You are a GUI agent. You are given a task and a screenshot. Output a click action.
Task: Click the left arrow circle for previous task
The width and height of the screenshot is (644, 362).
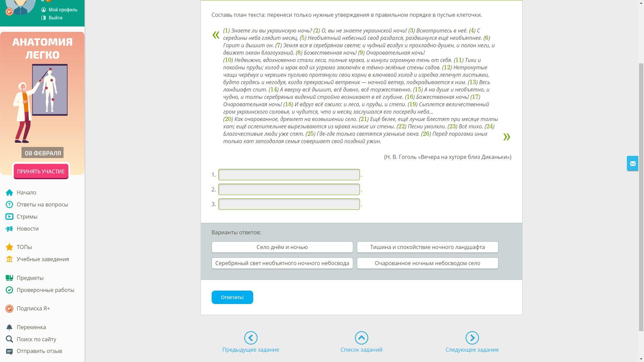251,338
